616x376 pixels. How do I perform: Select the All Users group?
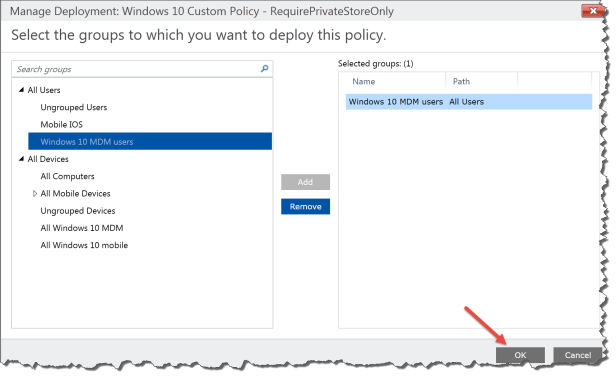point(44,90)
